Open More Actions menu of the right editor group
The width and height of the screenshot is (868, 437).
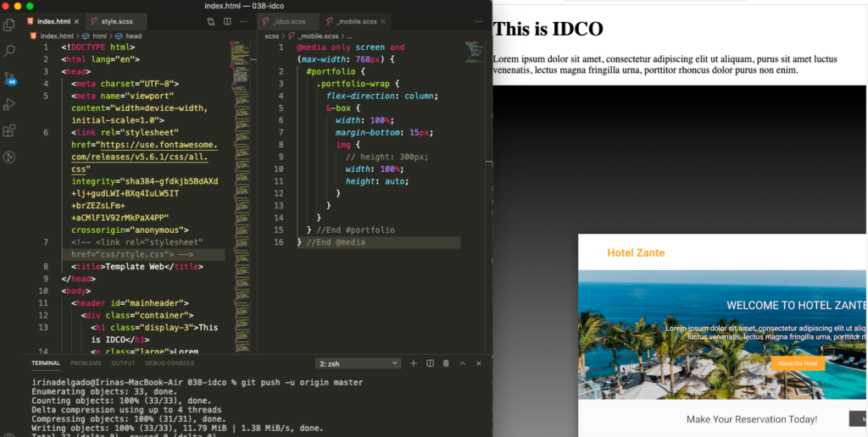coord(479,21)
